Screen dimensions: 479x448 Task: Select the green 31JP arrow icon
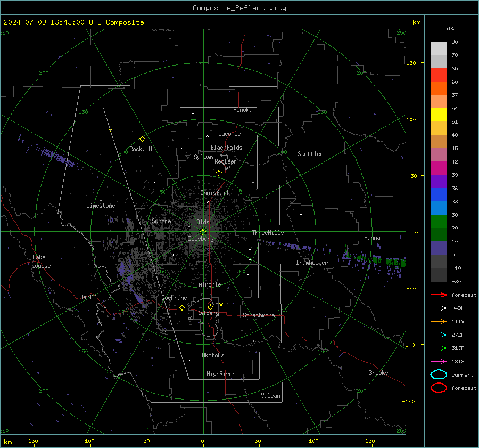click(439, 348)
